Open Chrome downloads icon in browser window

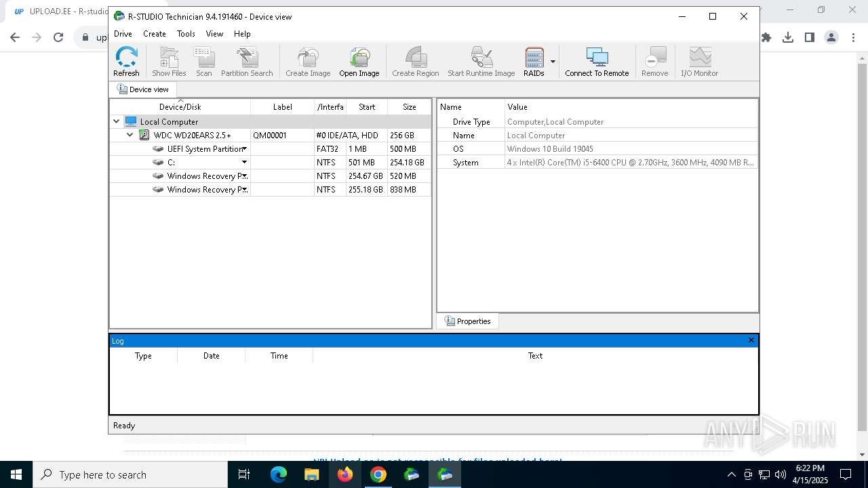[x=788, y=37]
